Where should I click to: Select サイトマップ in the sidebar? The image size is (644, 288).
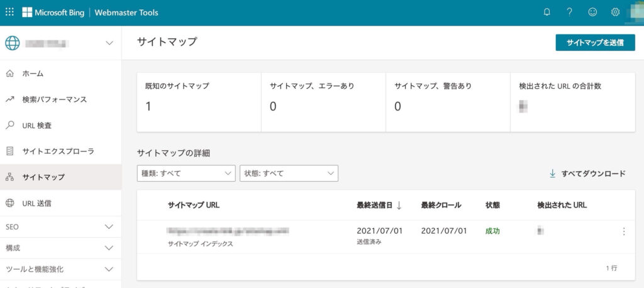[x=60, y=177]
